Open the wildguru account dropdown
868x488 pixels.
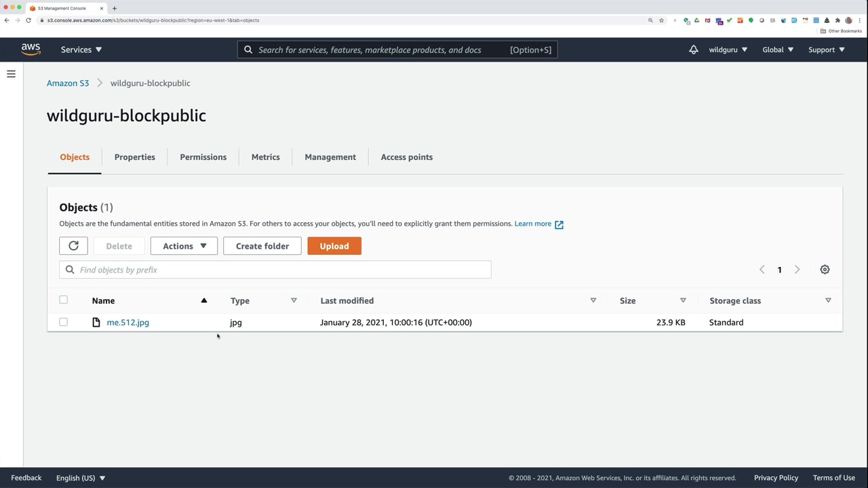(x=728, y=49)
